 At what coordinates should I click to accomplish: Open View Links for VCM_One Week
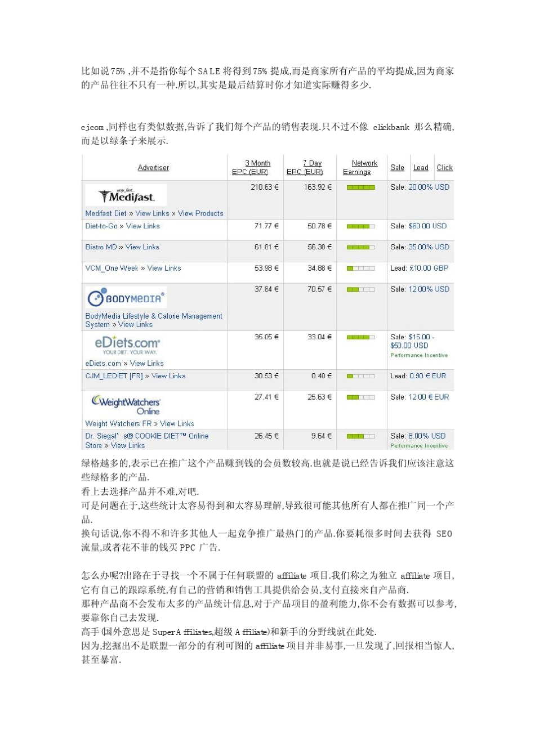coord(164,269)
